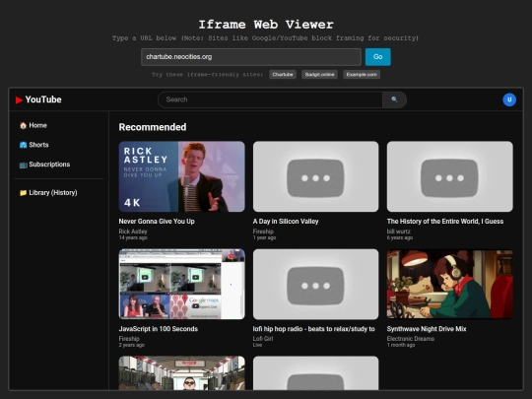Open the lofi hip hop radio placeholder thumbnail
This screenshot has height=399, width=532.
[316, 285]
